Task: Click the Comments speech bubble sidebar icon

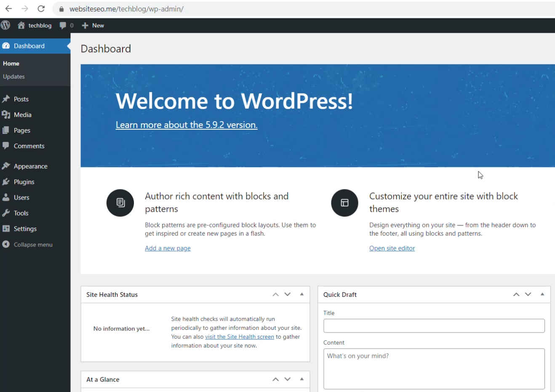Action: (x=6, y=146)
